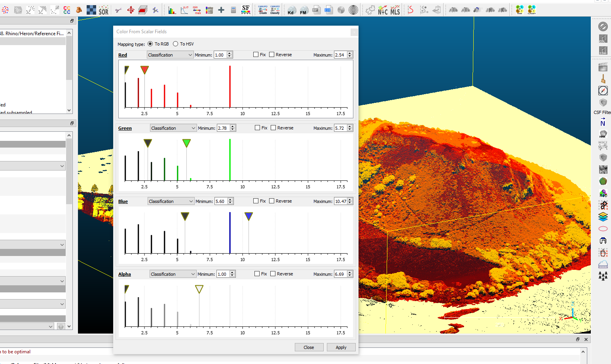The image size is (611, 364).
Task: Toggle Reverse checkbox for Green channel
Action: 273,128
